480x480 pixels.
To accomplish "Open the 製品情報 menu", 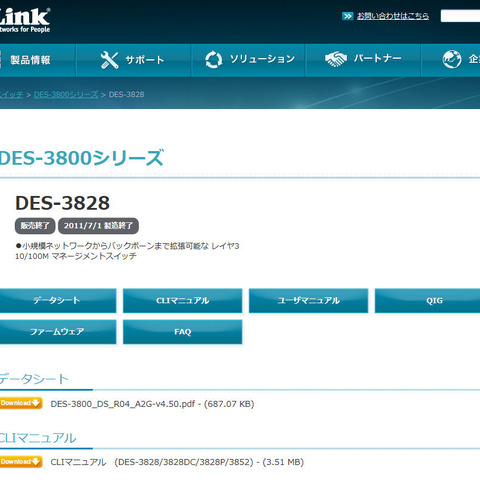I will [x=30, y=60].
